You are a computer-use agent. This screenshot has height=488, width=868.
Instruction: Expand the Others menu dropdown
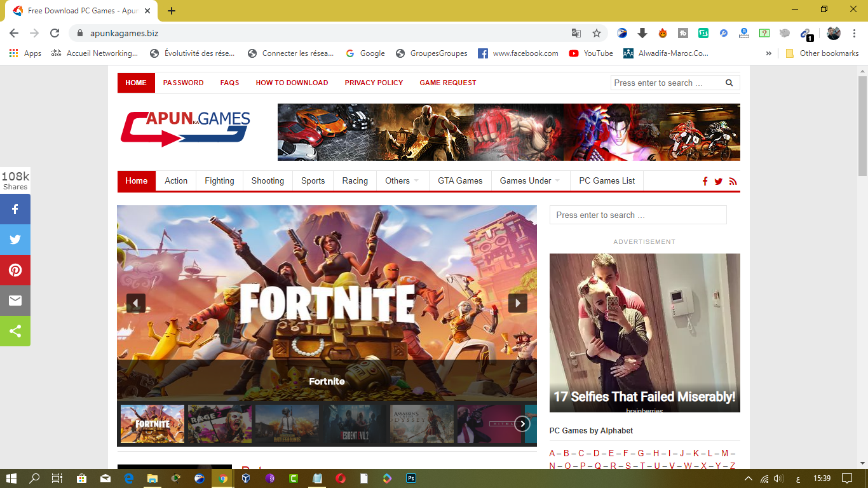click(x=402, y=180)
